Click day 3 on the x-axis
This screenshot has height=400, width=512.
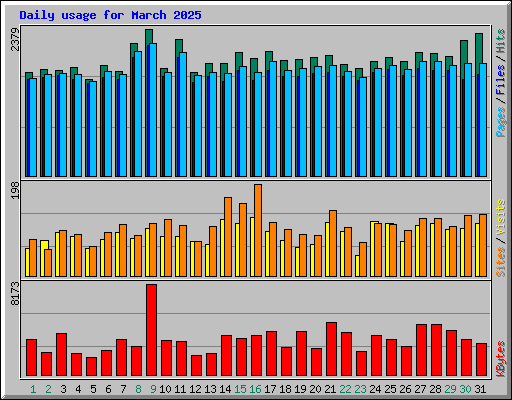click(63, 389)
